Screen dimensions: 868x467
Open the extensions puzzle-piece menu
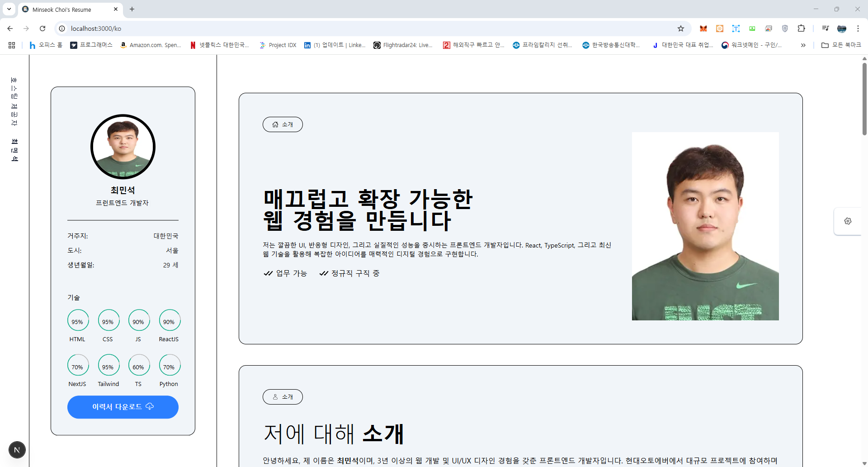802,29
